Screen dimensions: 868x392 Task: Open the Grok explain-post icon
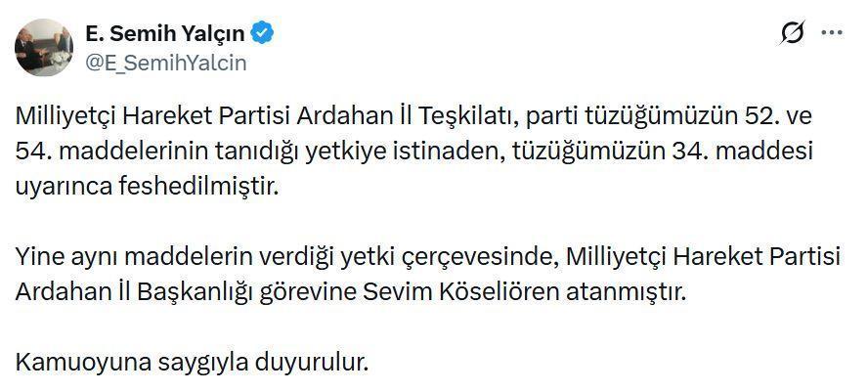point(793,33)
